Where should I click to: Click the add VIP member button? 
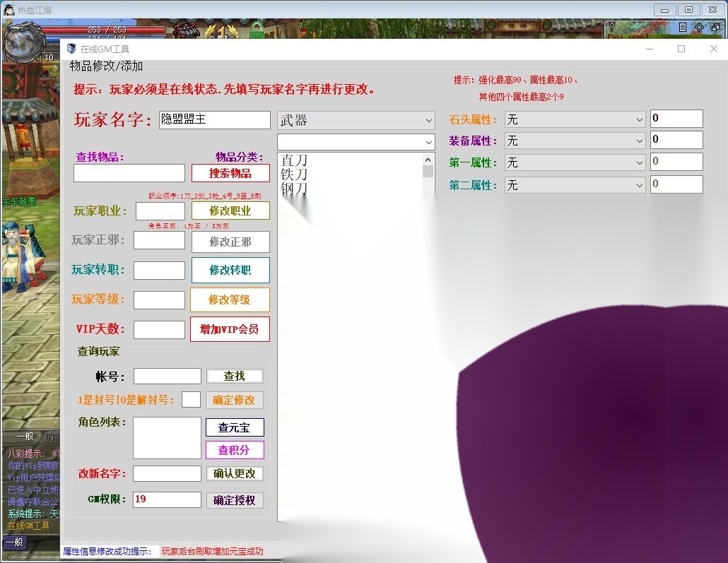pos(230,329)
